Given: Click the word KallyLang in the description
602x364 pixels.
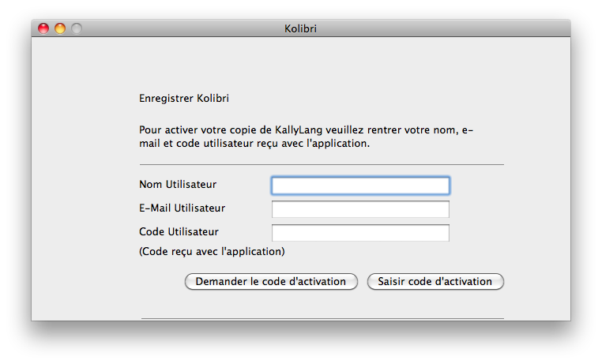Looking at the screenshot, I should tap(299, 130).
